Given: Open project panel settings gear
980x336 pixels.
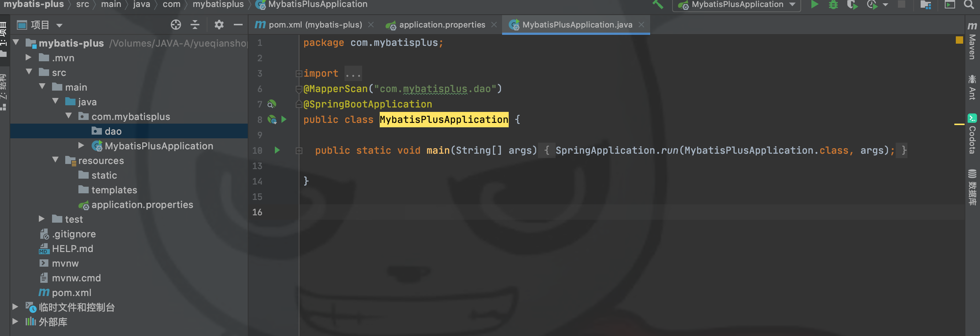Looking at the screenshot, I should (219, 25).
